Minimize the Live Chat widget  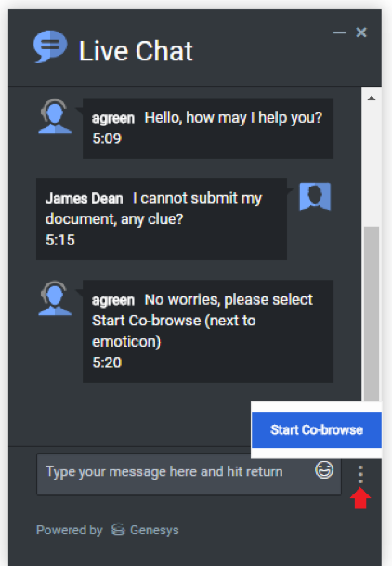[x=339, y=33]
